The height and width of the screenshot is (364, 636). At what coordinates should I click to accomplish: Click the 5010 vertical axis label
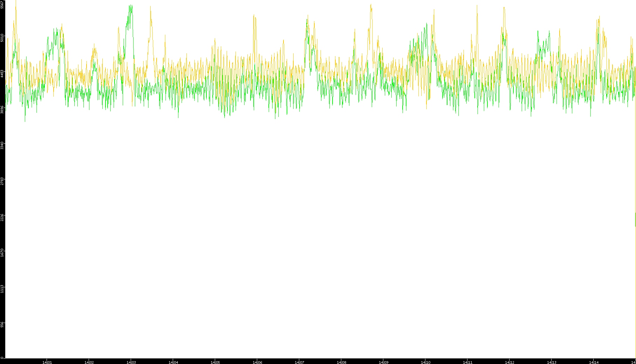2,37
